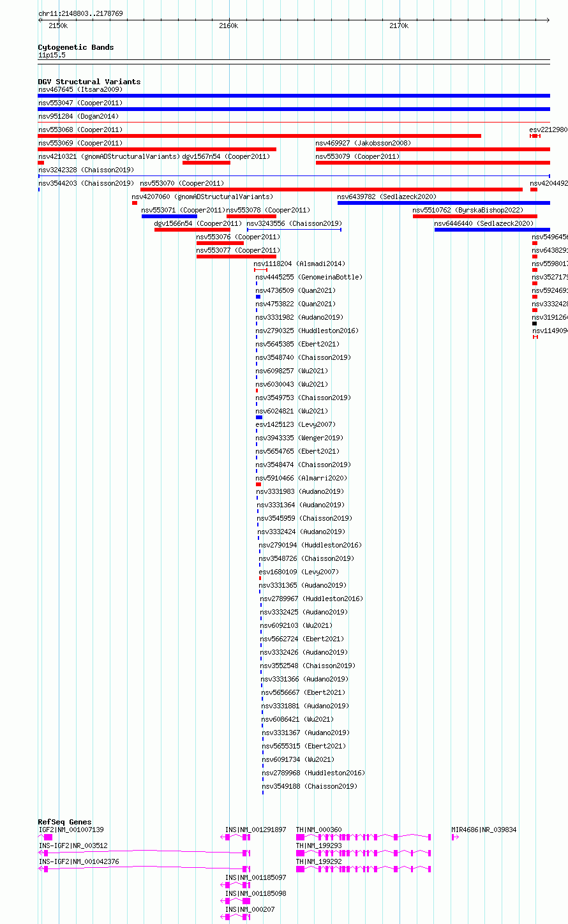
Task: Select dgv1566n54 (Cooper2011) label
Action: click(198, 223)
